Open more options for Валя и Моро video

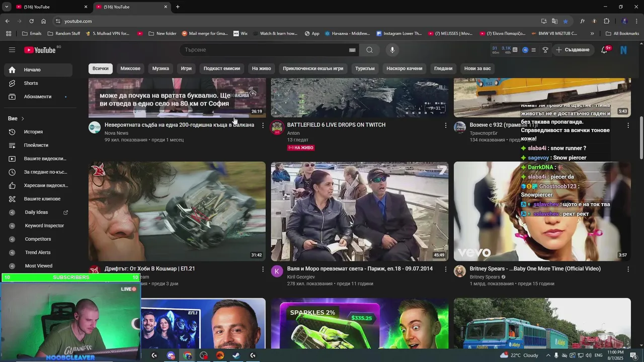click(445, 269)
